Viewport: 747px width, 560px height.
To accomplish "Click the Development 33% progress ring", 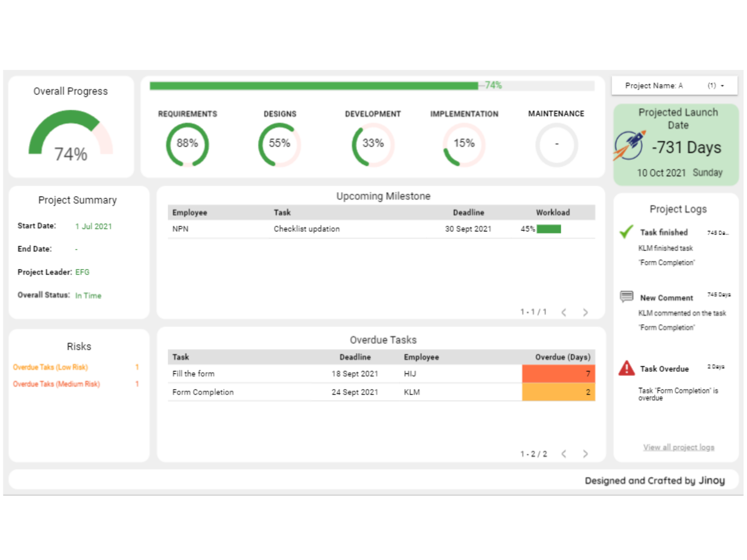I will pos(373,144).
